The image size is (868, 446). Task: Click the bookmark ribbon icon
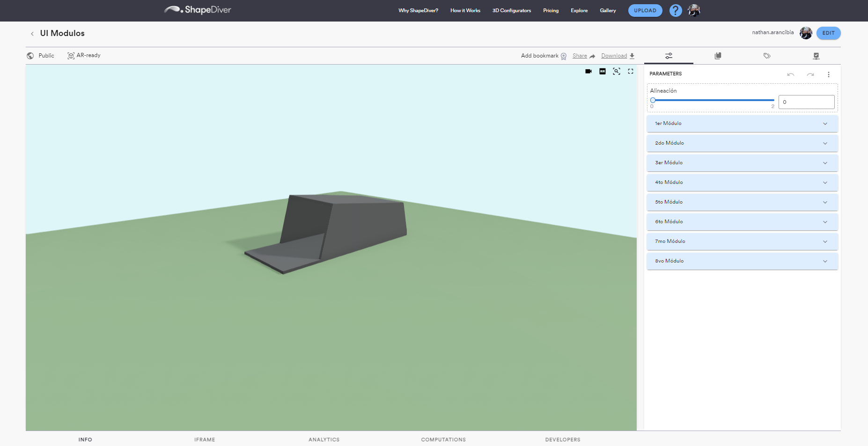tap(564, 56)
